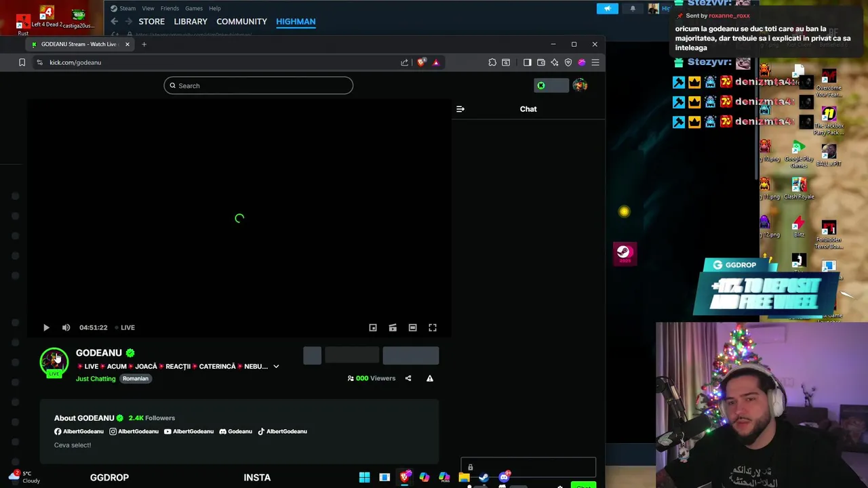
Task: Open mini player picture-in-picture icon
Action: click(373, 327)
